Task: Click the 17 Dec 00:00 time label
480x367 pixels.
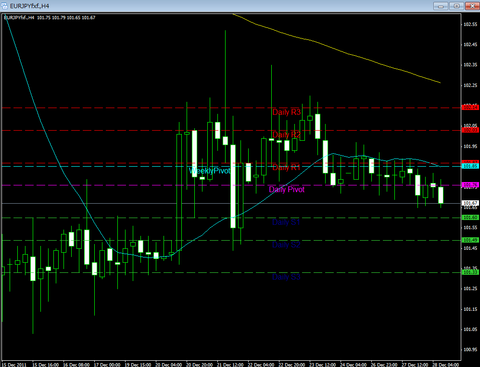Action: coord(107,364)
